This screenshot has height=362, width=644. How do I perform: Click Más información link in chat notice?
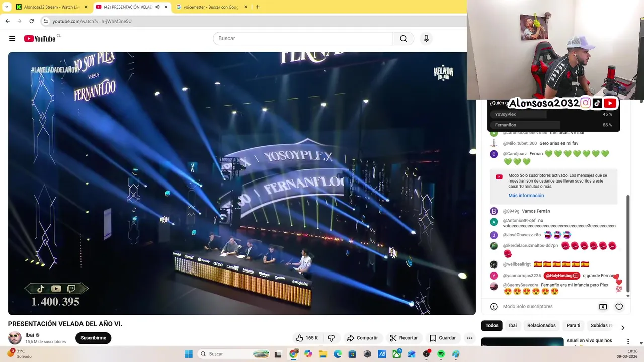[x=526, y=196]
